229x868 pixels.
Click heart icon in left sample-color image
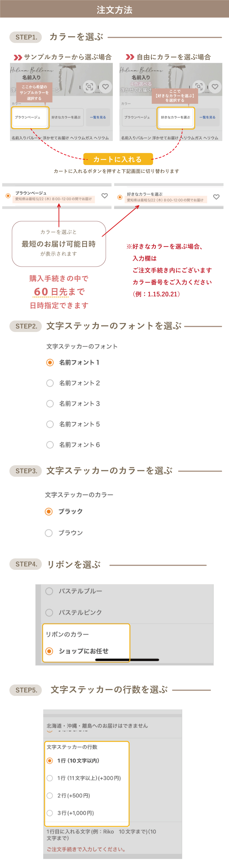(x=105, y=87)
